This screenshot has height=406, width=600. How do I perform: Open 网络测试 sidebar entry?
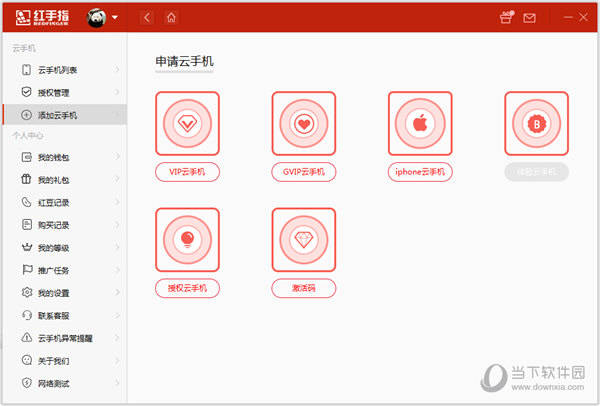pos(65,383)
